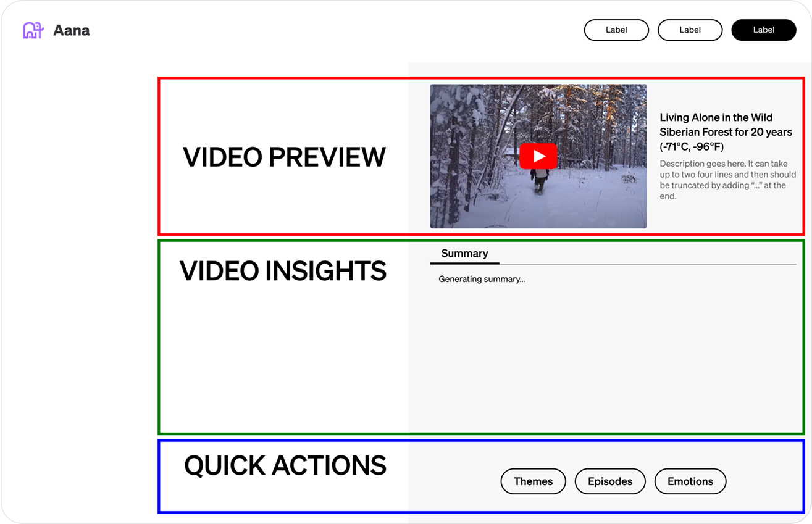Viewport: 812px width, 524px height.
Task: Click the purple Aana elephant logo icon
Action: pyautogui.click(x=33, y=30)
